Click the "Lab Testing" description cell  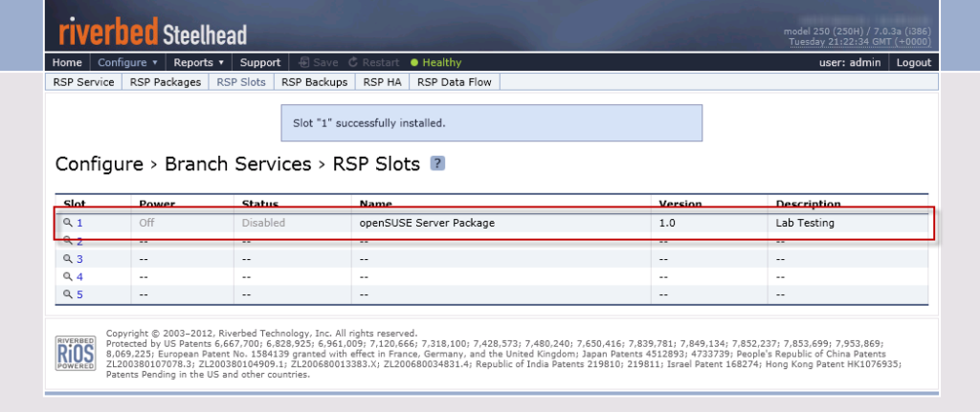pyautogui.click(x=805, y=222)
